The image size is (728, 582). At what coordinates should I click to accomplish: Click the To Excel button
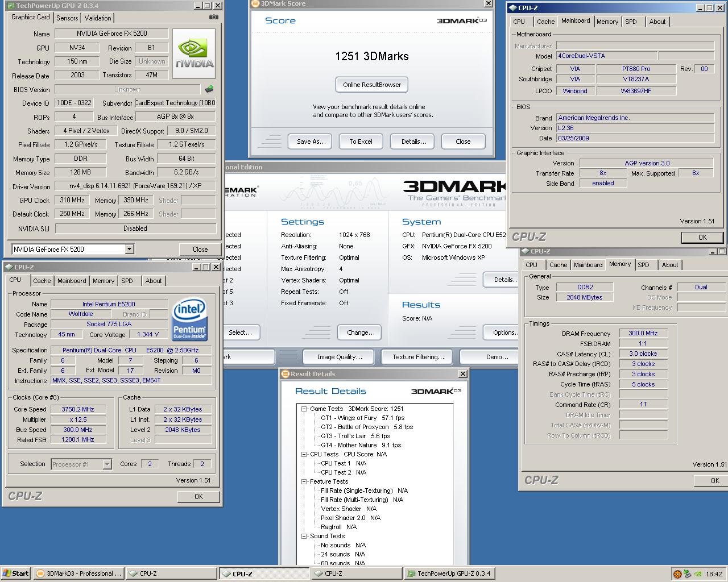coord(361,142)
